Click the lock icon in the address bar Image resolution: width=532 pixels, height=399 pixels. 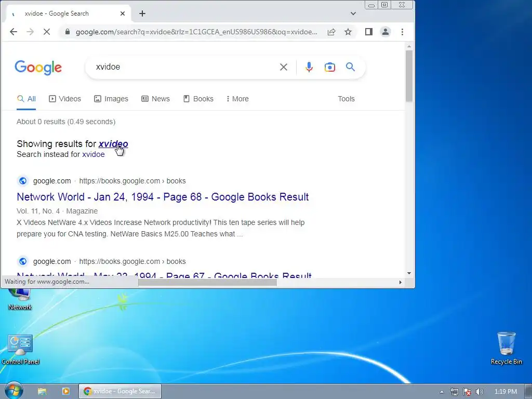68,32
